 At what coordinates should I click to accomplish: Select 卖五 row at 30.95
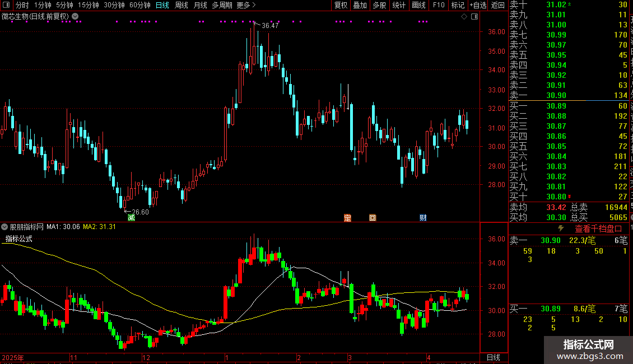569,55
